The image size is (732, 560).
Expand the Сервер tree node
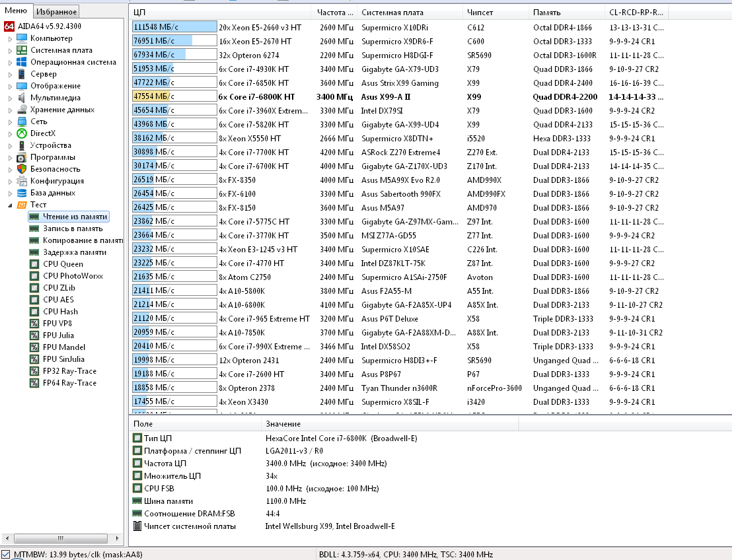11,74
